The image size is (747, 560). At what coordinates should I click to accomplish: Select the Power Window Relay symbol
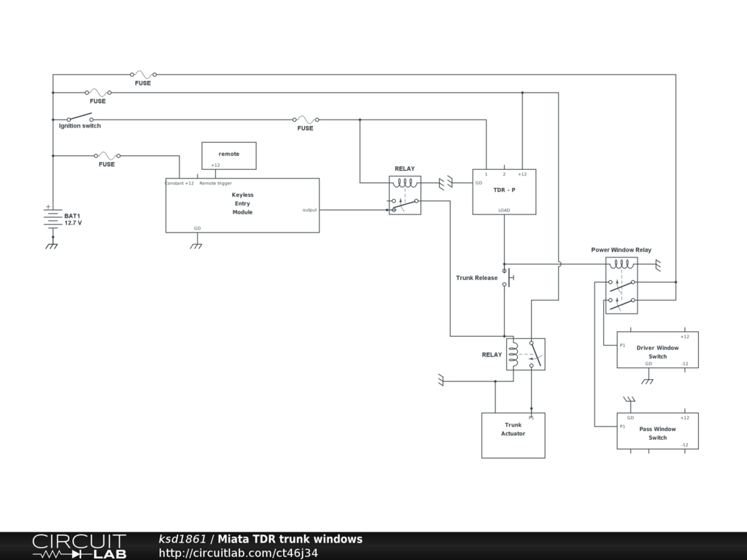point(622,285)
